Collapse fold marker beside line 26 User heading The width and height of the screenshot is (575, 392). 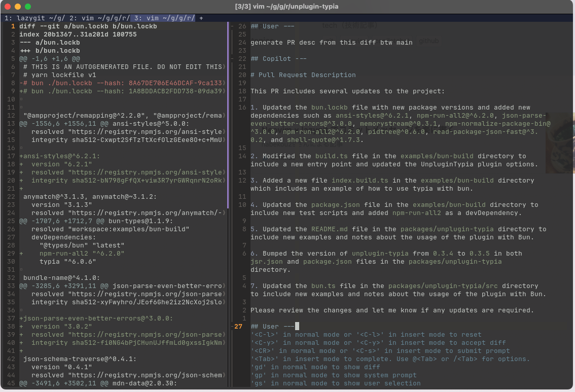pyautogui.click(x=232, y=26)
